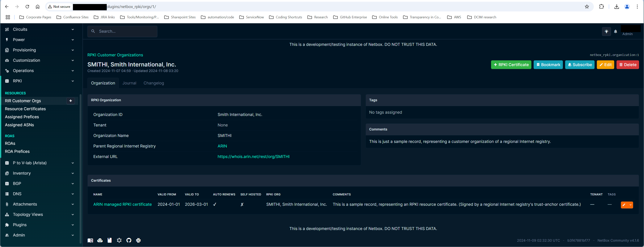Open the DCIM research bookmarks folder
Viewport: 644px width, 247px height.
coord(482,17)
